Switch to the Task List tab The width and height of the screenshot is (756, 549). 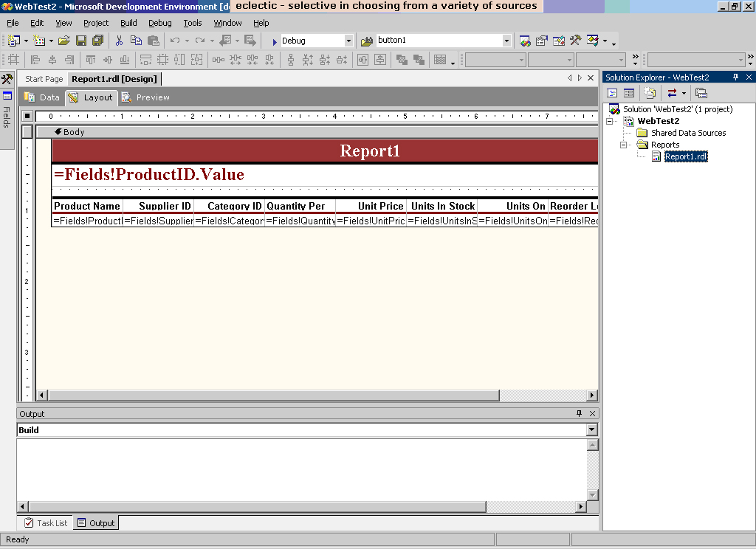point(47,523)
